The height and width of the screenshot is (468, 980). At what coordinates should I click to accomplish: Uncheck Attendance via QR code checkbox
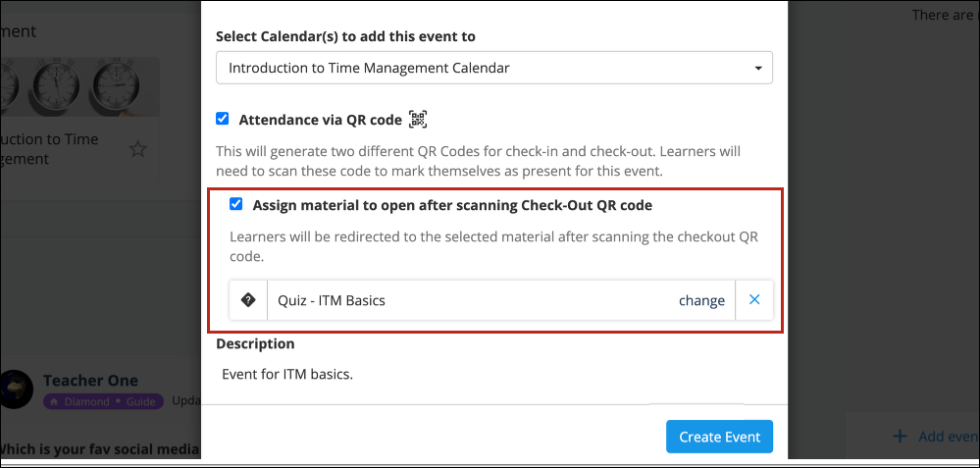tap(223, 119)
